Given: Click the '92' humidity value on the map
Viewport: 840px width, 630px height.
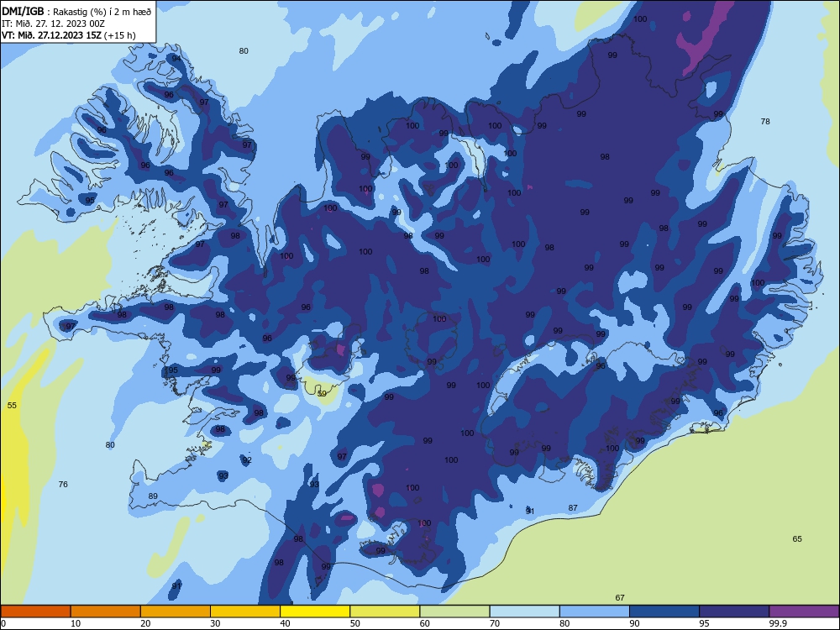Looking at the screenshot, I should 247,460.
